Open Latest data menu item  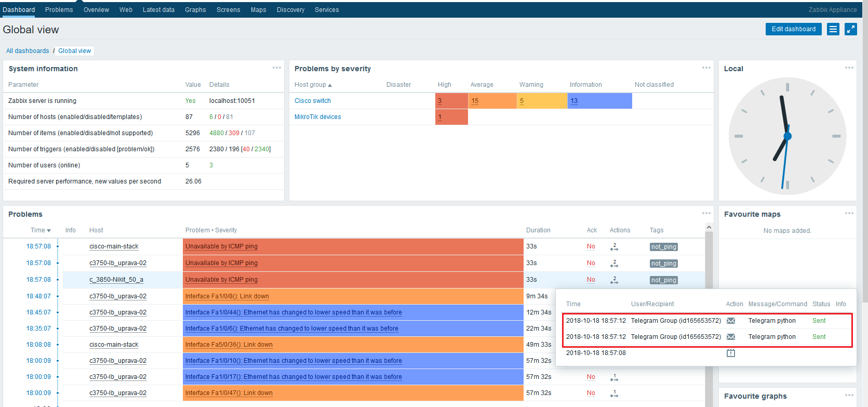[x=158, y=10]
